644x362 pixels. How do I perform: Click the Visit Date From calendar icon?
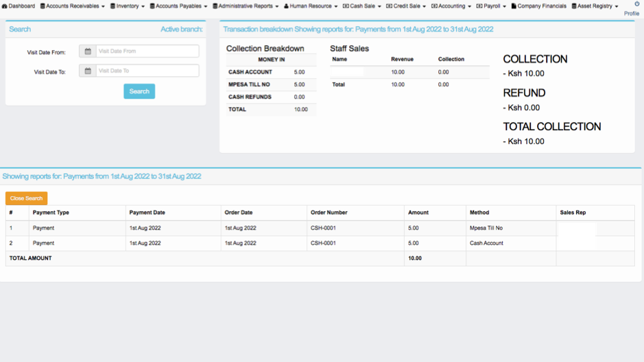pos(88,51)
